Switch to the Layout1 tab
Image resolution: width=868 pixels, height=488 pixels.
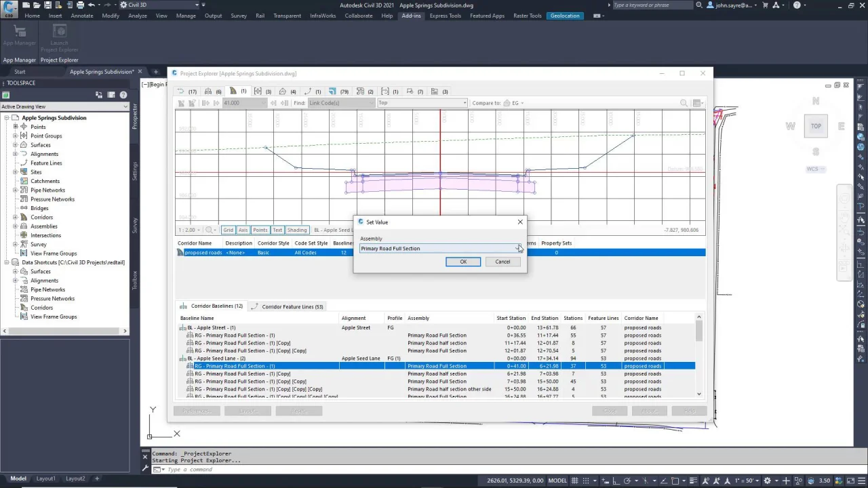click(46, 479)
